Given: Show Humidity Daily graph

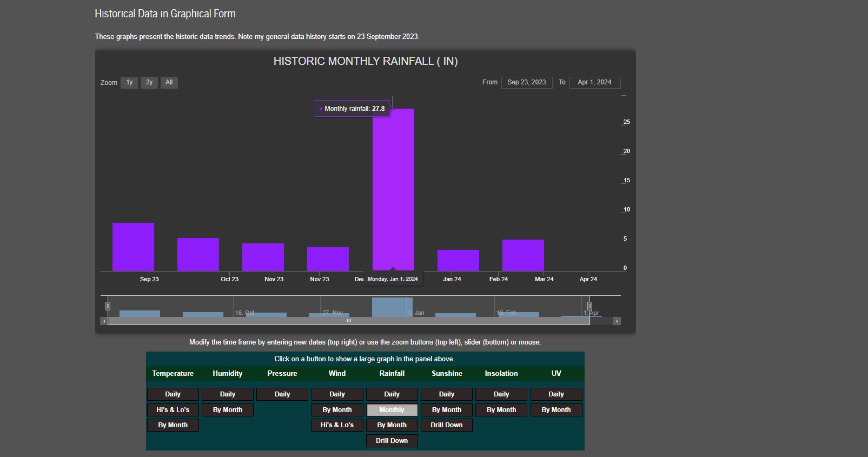Looking at the screenshot, I should (228, 394).
